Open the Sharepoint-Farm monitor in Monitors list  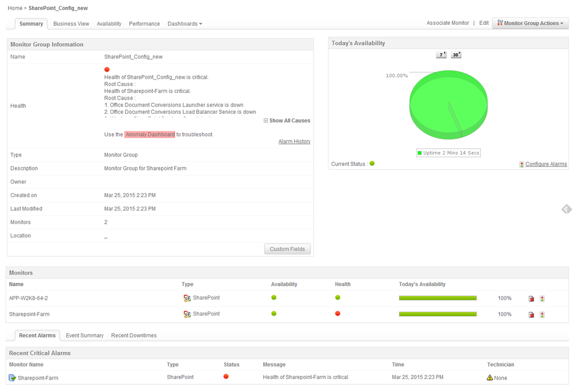[x=29, y=314]
